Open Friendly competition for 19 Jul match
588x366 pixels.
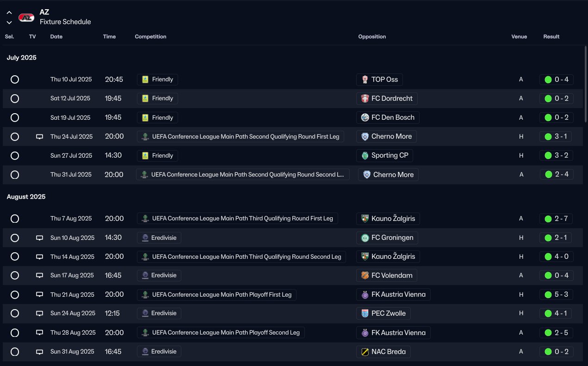pos(157,117)
